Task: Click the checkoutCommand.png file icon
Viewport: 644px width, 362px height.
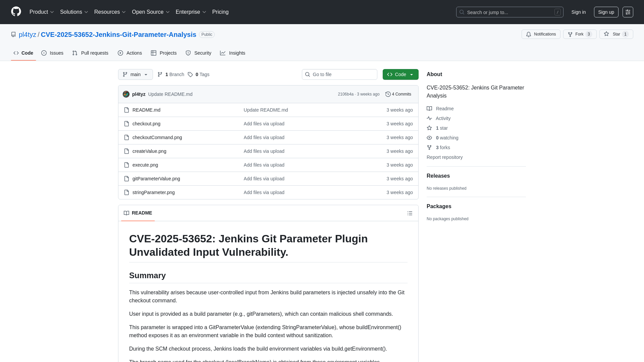Action: point(126,137)
